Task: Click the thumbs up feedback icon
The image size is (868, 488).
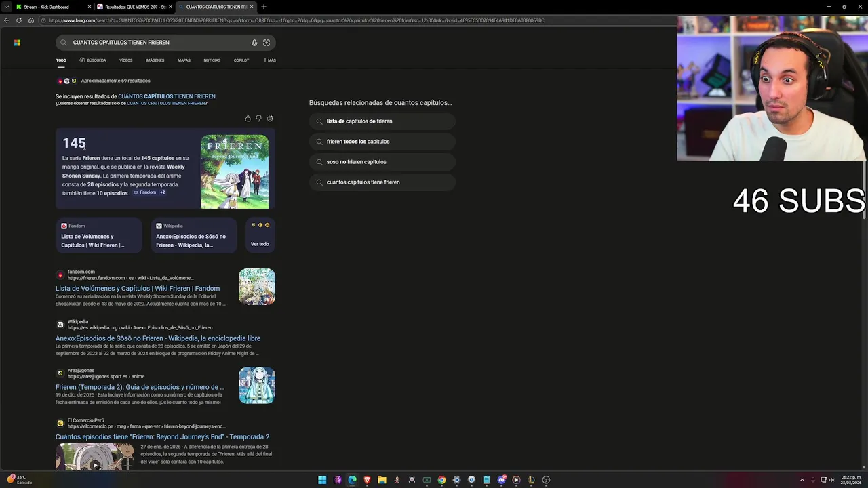Action: (x=248, y=119)
